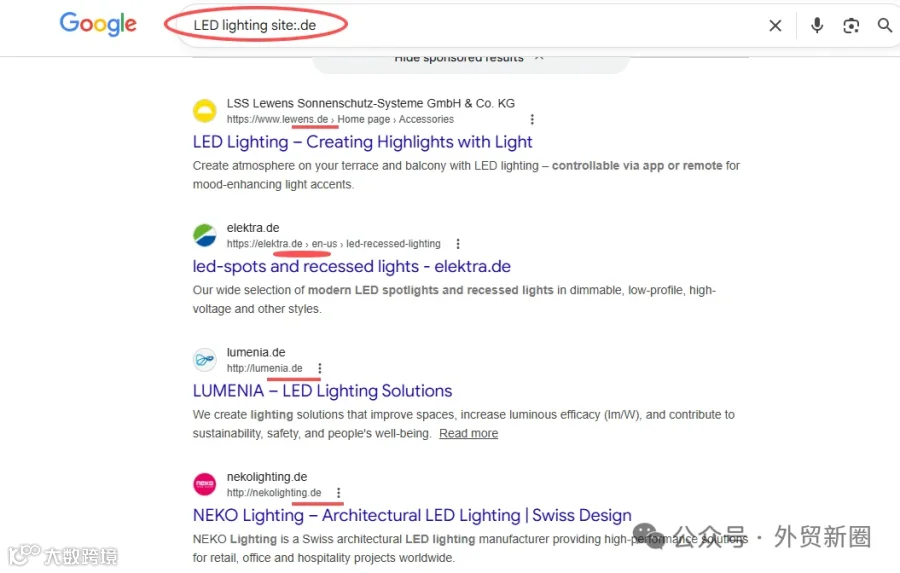Open the elektra.de green-blue favicon

click(x=204, y=235)
